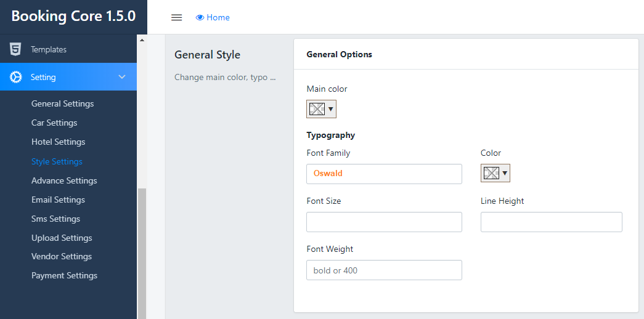Open the Main color picker dropdown
The image size is (644, 319).
point(331,109)
